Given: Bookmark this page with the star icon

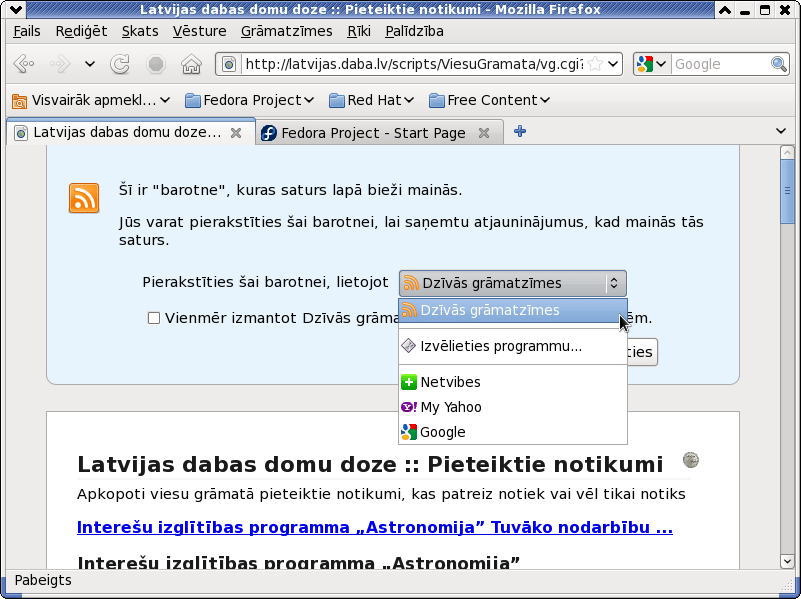Looking at the screenshot, I should pyautogui.click(x=595, y=64).
